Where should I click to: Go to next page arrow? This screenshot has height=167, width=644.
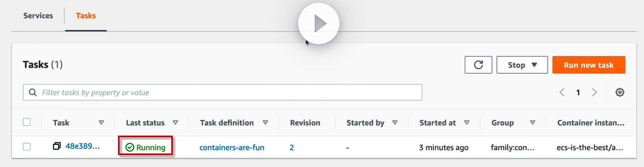tap(594, 93)
